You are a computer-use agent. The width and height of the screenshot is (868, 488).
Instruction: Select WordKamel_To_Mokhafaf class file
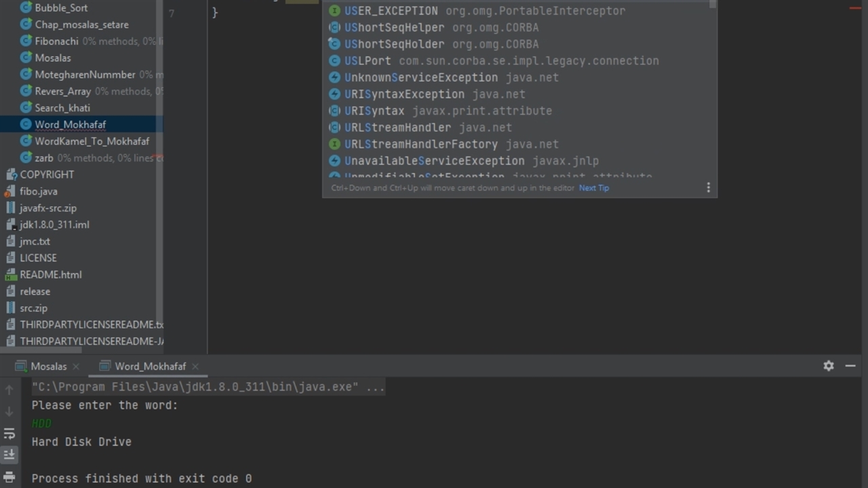pos(92,141)
